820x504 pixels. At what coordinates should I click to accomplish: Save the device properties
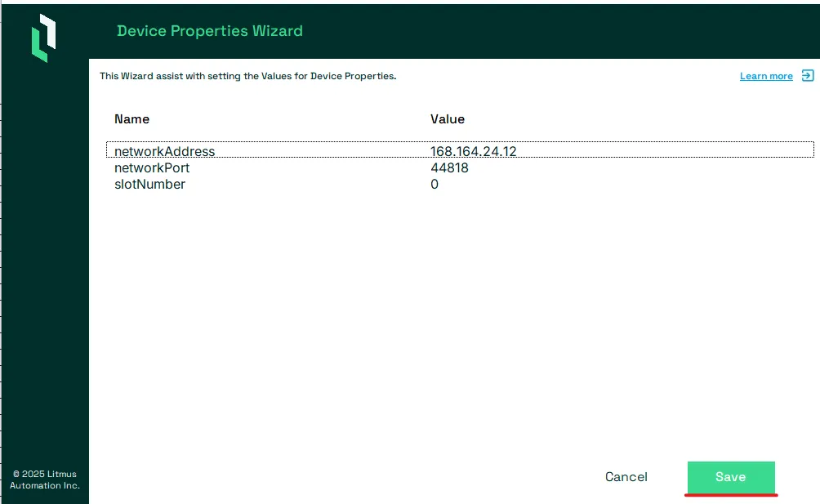pyautogui.click(x=731, y=477)
